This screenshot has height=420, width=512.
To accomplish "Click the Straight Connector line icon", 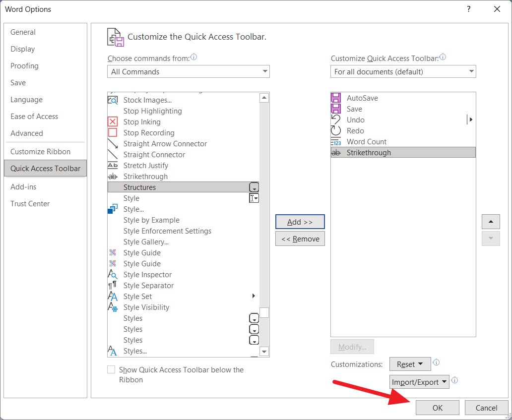I will click(x=113, y=155).
